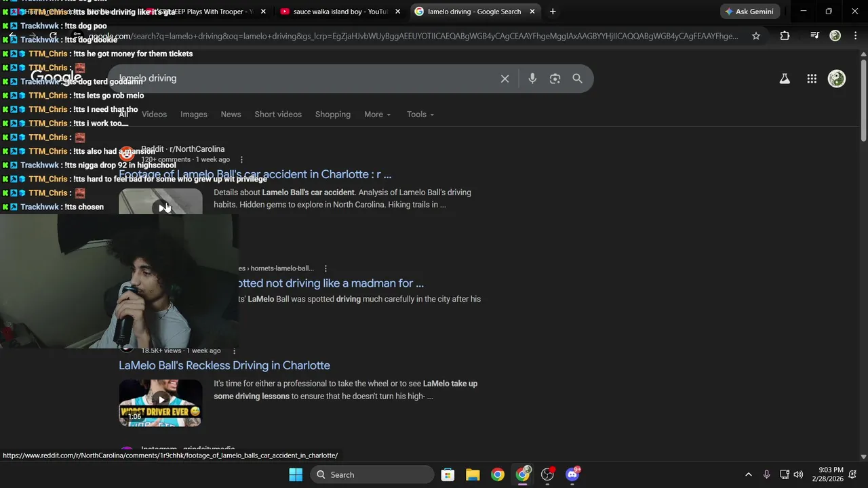868x488 pixels.
Task: Open the 'not driving like a madman' result
Action: point(330,283)
